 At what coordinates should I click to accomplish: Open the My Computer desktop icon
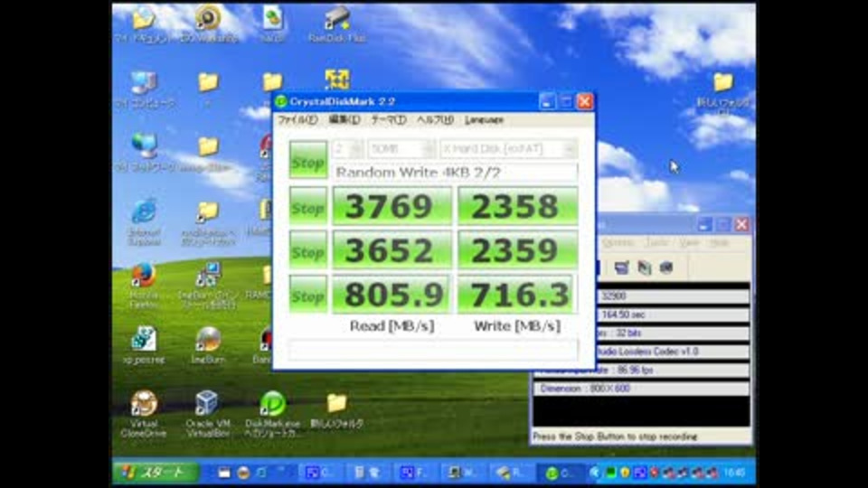145,89
